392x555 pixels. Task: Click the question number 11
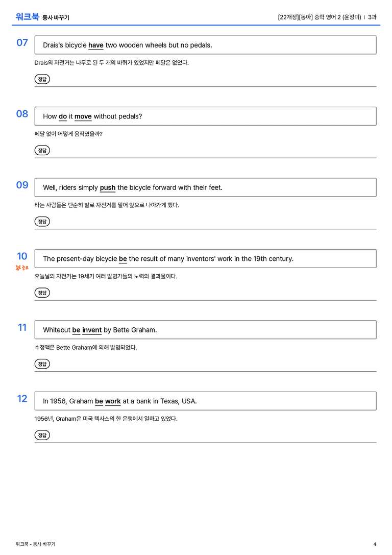click(22, 327)
